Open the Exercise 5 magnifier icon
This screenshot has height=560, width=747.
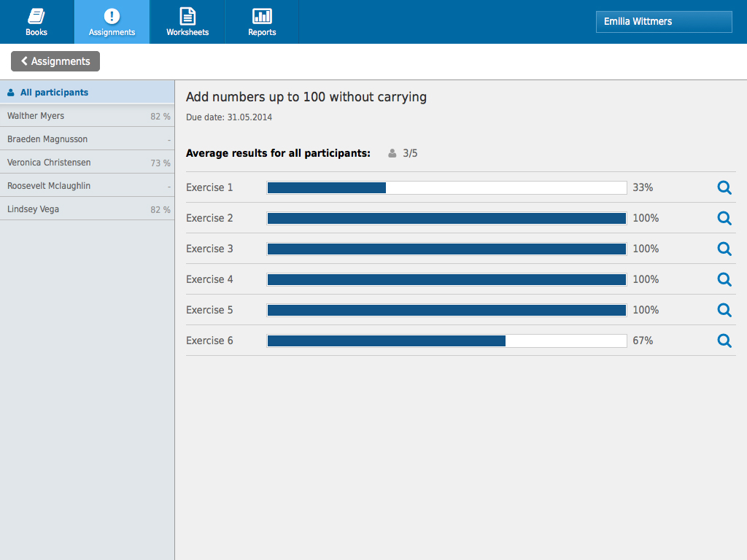click(x=724, y=310)
